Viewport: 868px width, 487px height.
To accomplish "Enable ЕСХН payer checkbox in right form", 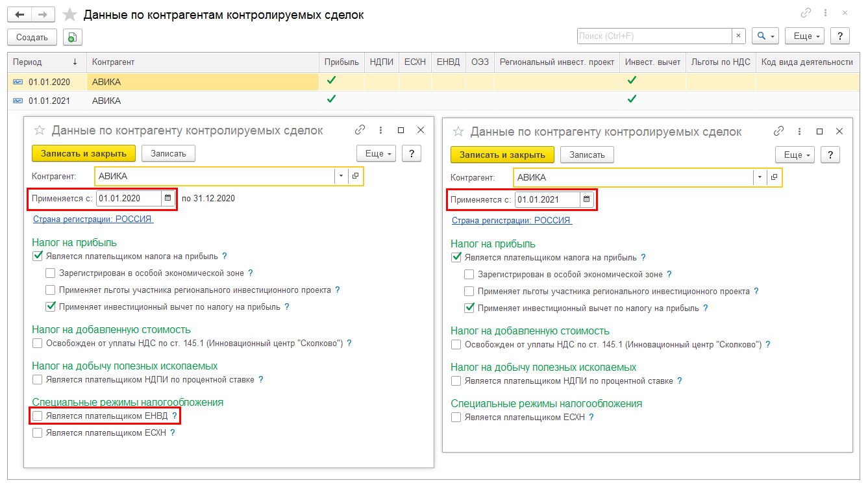I will tap(456, 417).
